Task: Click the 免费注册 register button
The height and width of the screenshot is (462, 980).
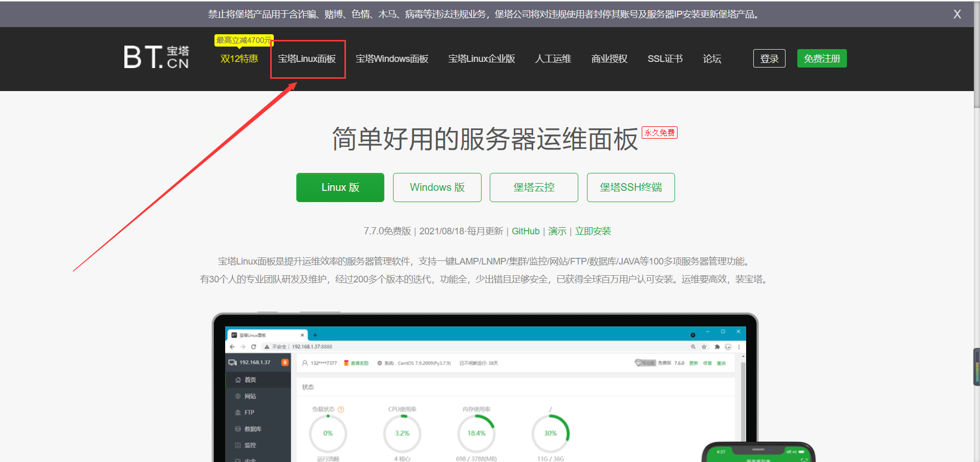Action: 822,58
